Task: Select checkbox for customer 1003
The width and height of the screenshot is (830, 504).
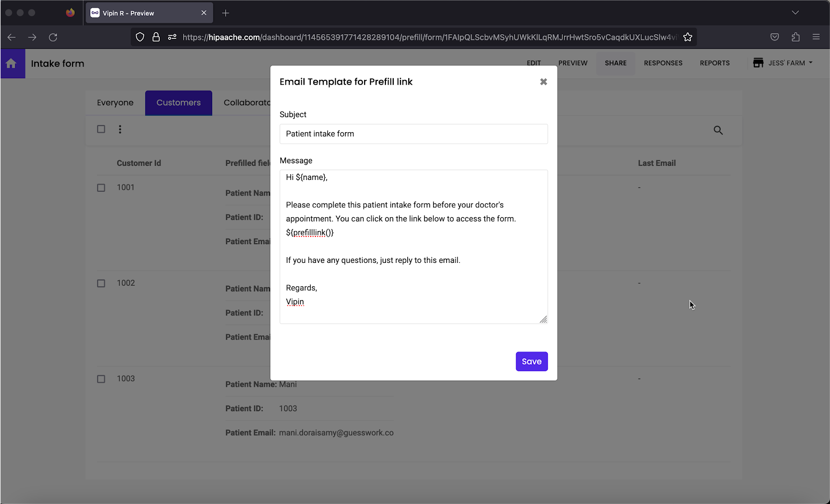Action: point(101,379)
